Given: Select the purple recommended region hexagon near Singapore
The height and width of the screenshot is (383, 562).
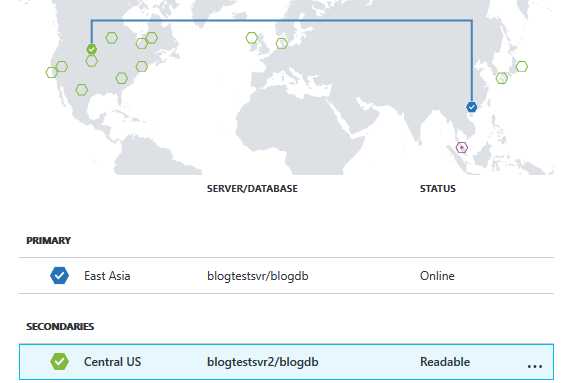Looking at the screenshot, I should [x=462, y=148].
